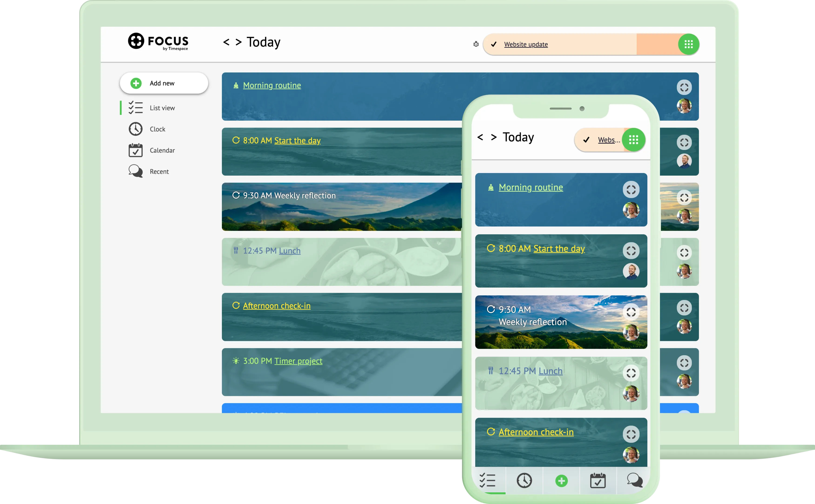Mark Webs... task complete on phone
The image size is (815, 504).
point(586,140)
